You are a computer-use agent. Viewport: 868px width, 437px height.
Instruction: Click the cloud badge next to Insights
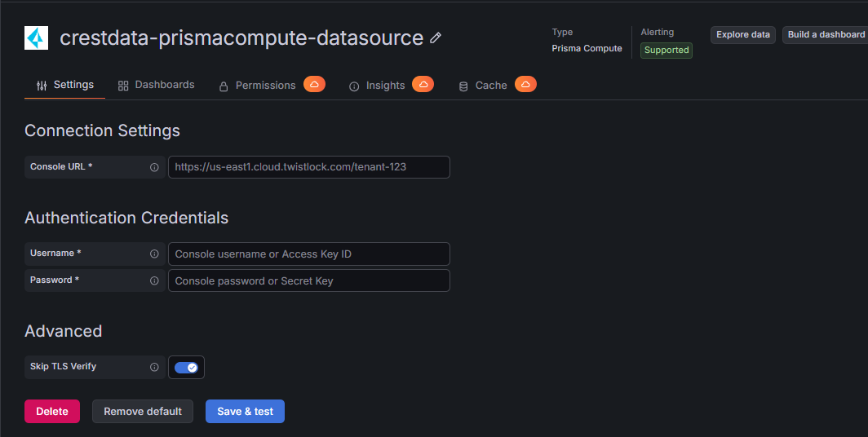[423, 84]
